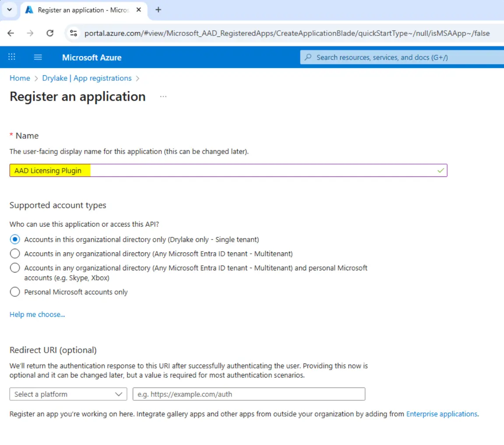Open the tab search dropdown chevron
504x445 pixels.
(9, 10)
